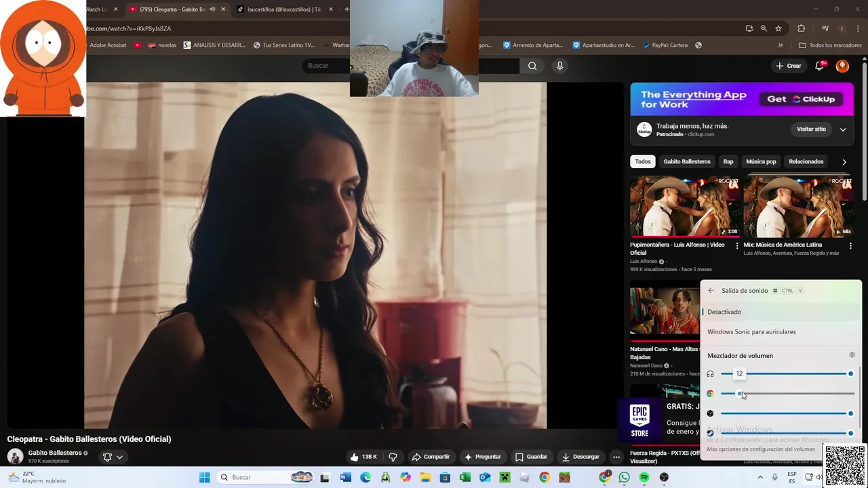Open Pupimontañera video thumbnail
The height and width of the screenshot is (488, 868).
[685, 207]
